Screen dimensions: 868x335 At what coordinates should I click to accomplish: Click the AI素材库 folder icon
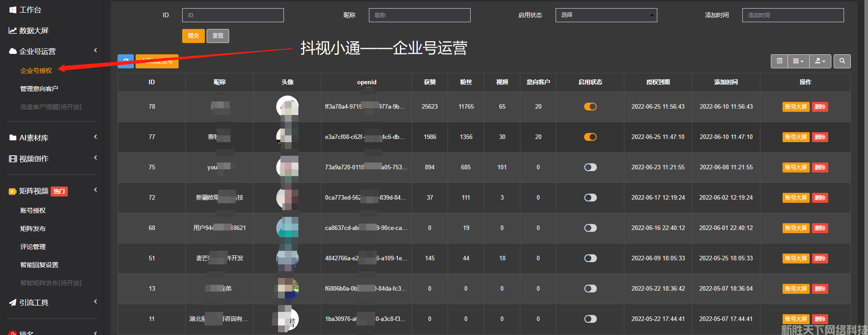tap(13, 138)
